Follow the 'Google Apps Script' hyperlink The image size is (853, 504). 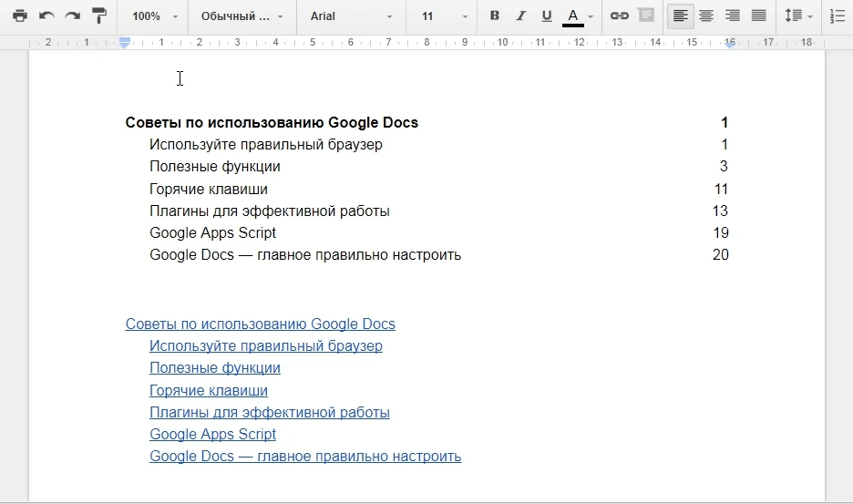pyautogui.click(x=212, y=435)
